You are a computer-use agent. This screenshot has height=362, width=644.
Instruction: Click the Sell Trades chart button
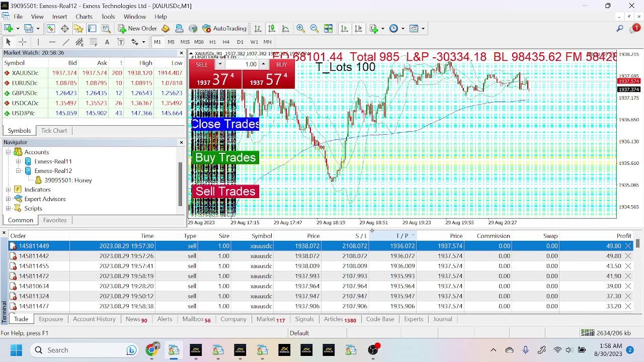(x=225, y=191)
